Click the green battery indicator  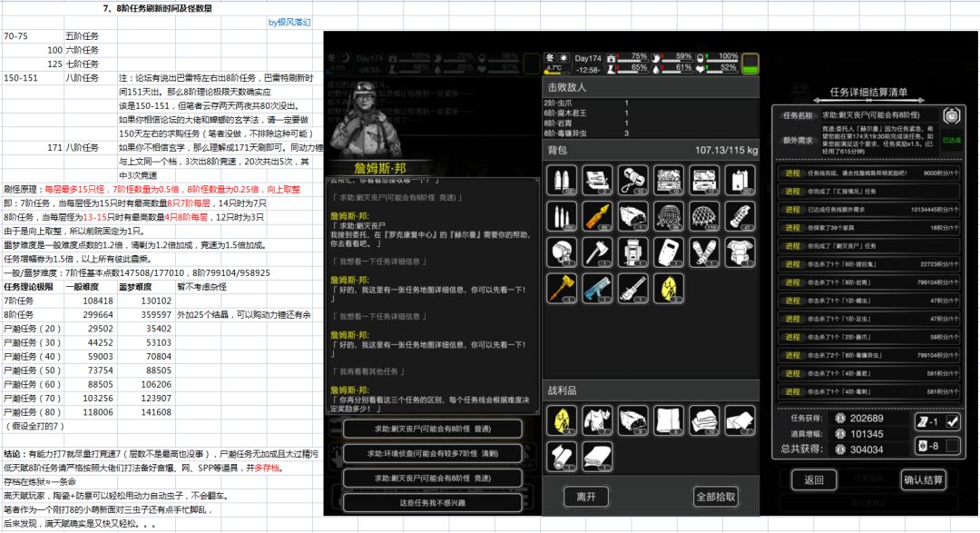(x=750, y=64)
